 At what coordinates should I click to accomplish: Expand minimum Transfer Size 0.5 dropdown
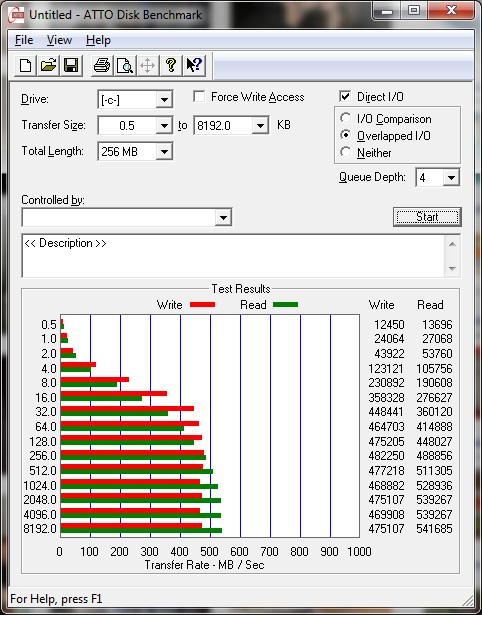164,126
